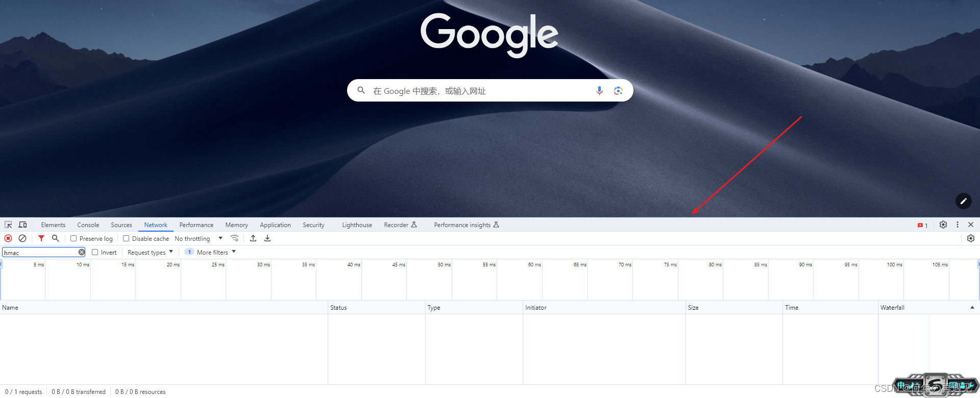
Task: Toggle the red filter funnel icon
Action: 41,238
